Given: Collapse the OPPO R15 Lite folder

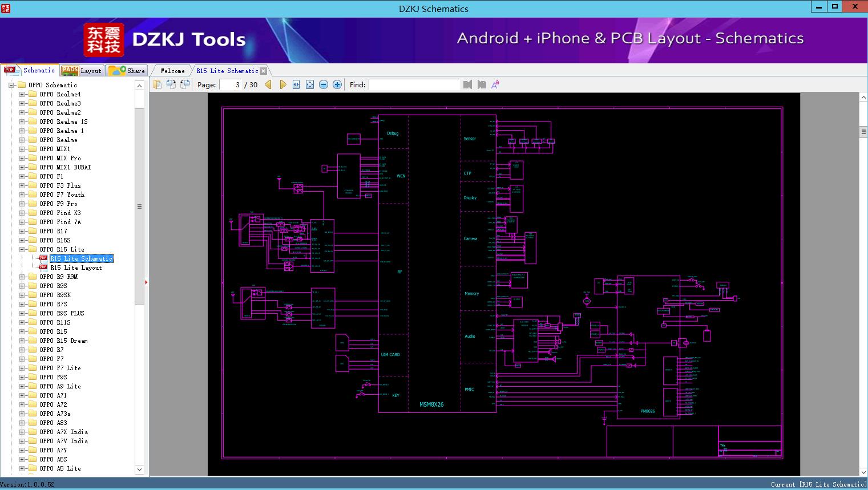Looking at the screenshot, I should point(22,249).
